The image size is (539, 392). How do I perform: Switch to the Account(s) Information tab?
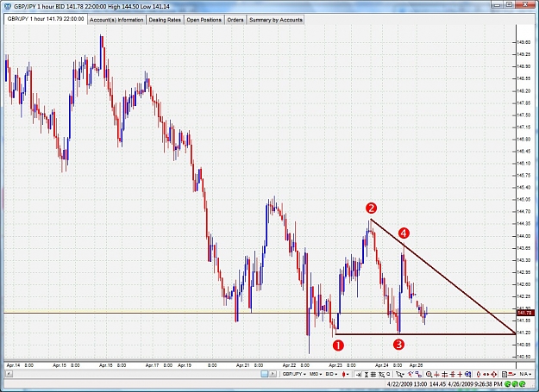pyautogui.click(x=116, y=20)
